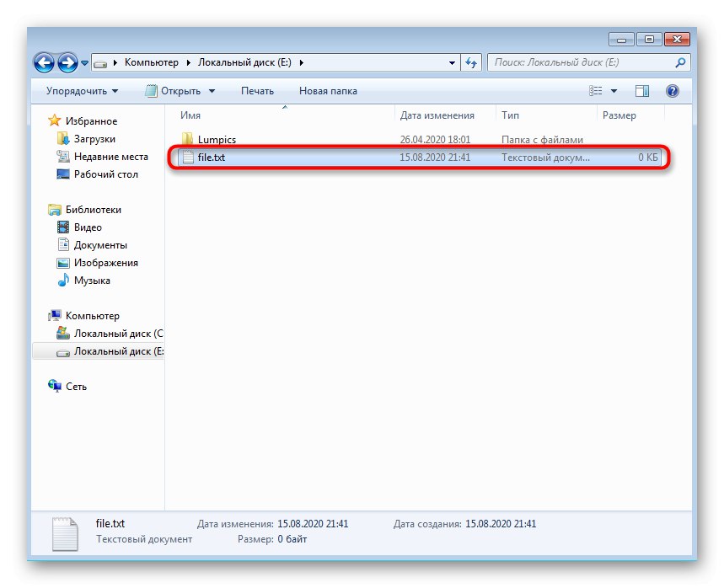Click the Lumpics folder icon

point(187,139)
